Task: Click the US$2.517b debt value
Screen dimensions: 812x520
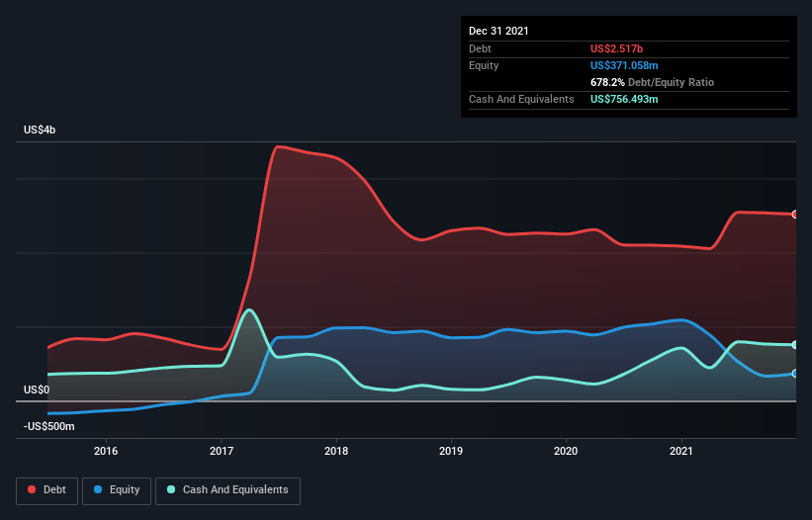Action: [x=617, y=48]
